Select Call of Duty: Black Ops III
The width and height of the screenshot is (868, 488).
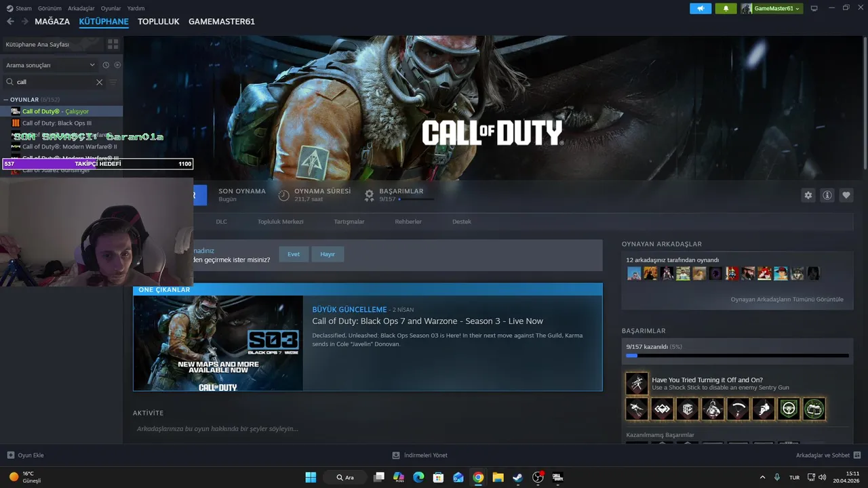(57, 123)
